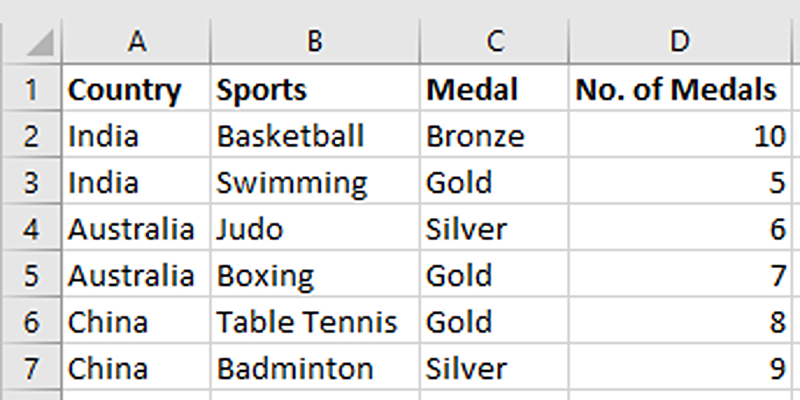Viewport: 800px width, 400px height.
Task: Select column C header
Action: click(494, 41)
